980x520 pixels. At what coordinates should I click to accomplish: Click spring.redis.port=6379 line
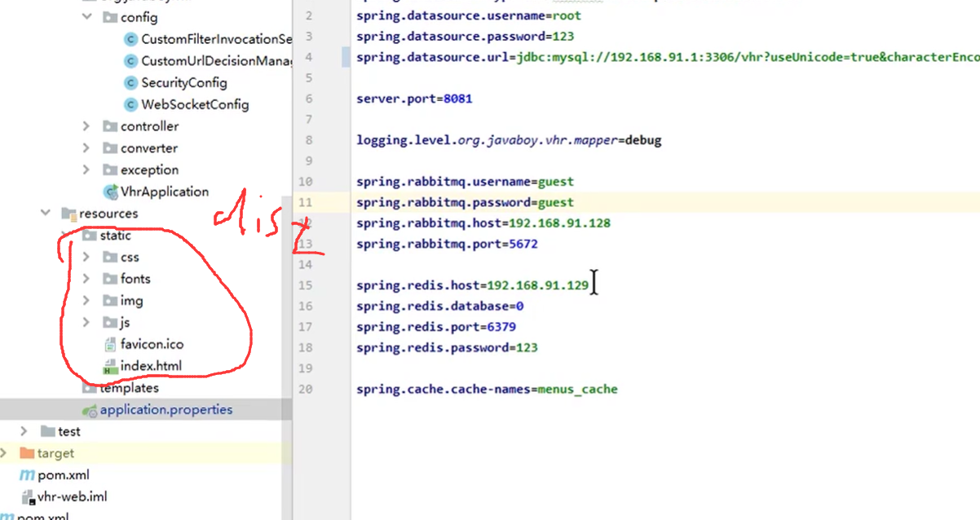pos(436,327)
